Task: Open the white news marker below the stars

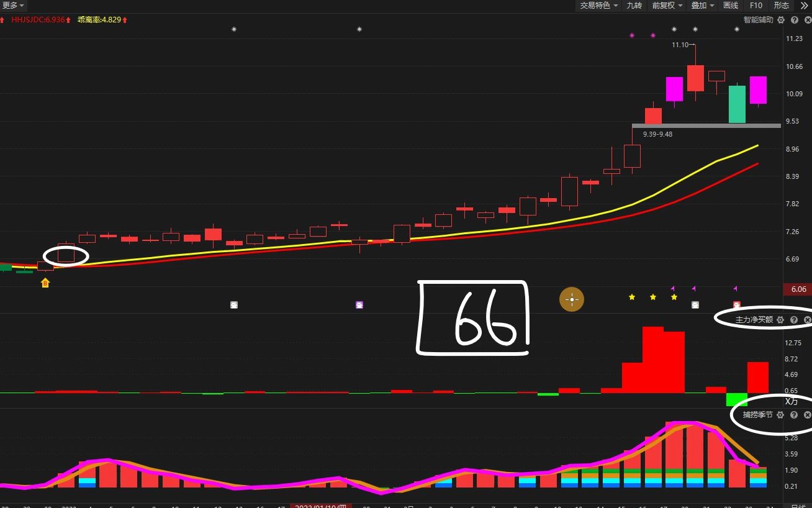Action: click(695, 305)
